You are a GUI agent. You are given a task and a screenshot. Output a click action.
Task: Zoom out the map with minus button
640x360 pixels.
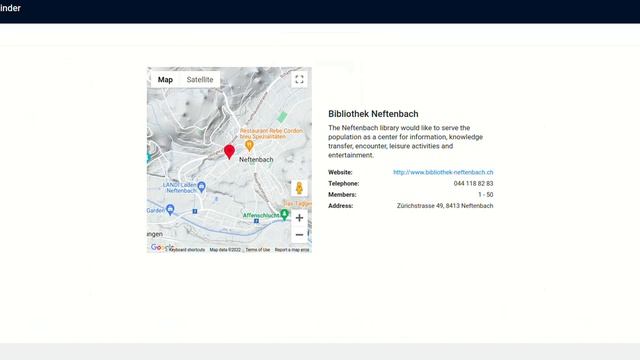(x=299, y=235)
